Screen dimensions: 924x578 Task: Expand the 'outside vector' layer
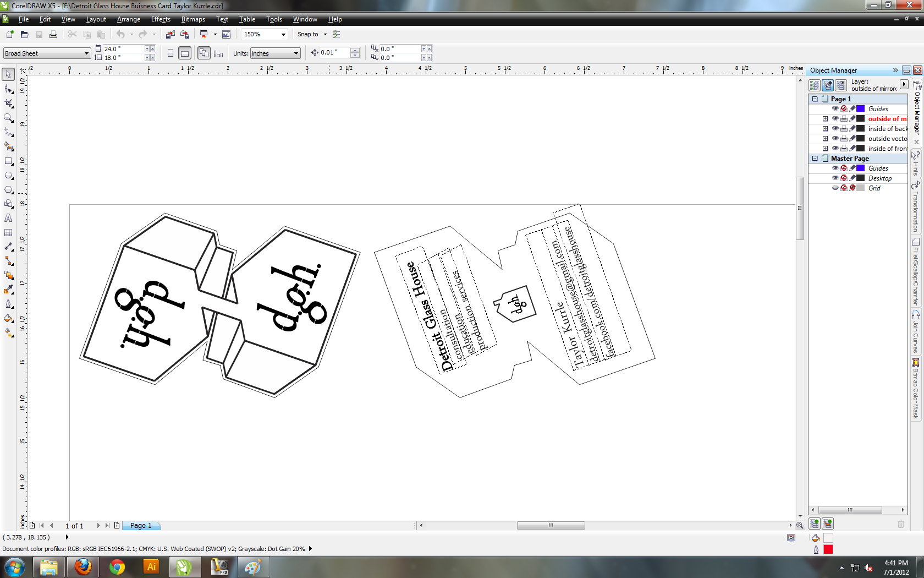[825, 139]
